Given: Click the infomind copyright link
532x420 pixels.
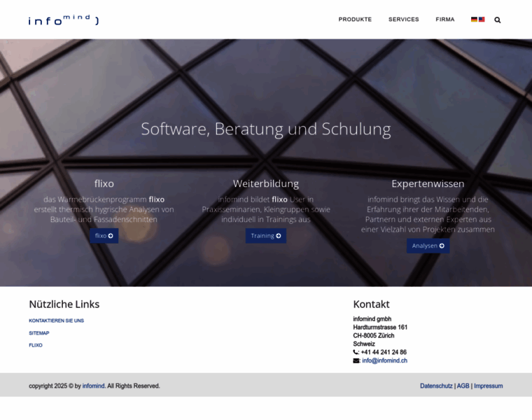Looking at the screenshot, I should click(93, 386).
